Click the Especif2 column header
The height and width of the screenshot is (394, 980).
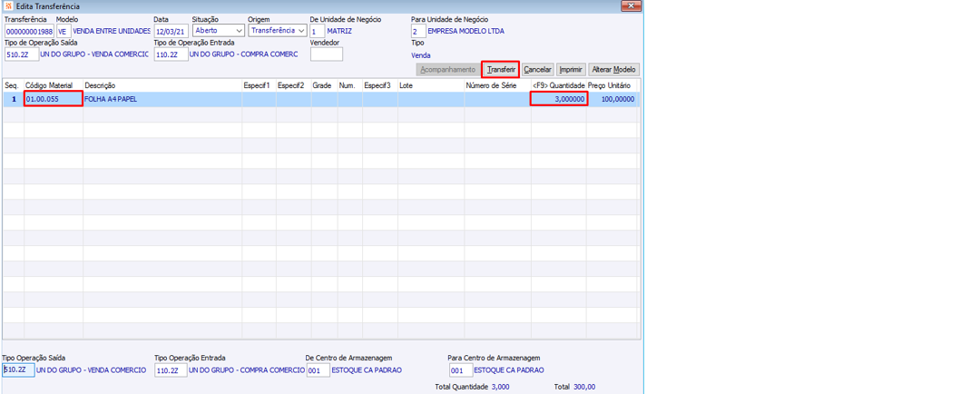(x=293, y=85)
